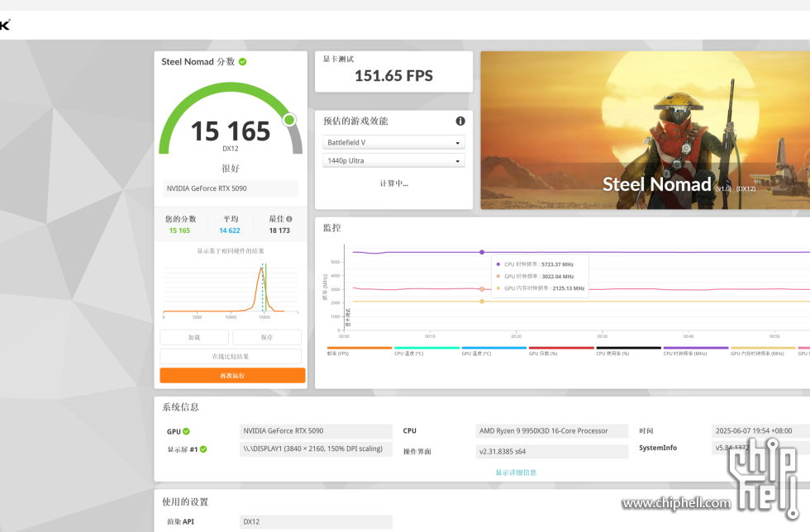
Task: Toggle the CPU 温度 (°C) legend series
Action: [426, 351]
